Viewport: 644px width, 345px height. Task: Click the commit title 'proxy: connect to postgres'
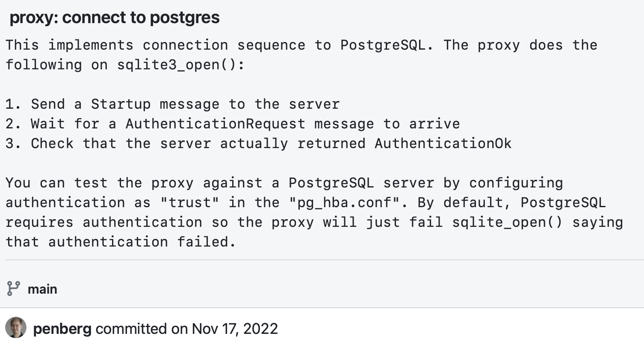tap(115, 18)
